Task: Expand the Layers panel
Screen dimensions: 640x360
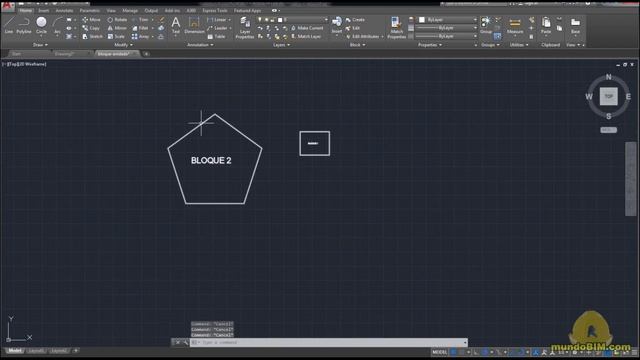Action: point(281,45)
